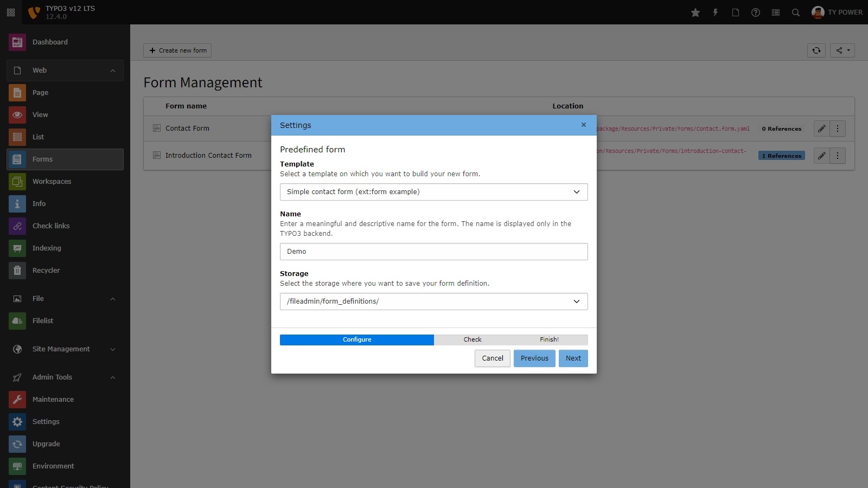Open the Template dropdown
The image size is (868, 488).
click(x=434, y=192)
